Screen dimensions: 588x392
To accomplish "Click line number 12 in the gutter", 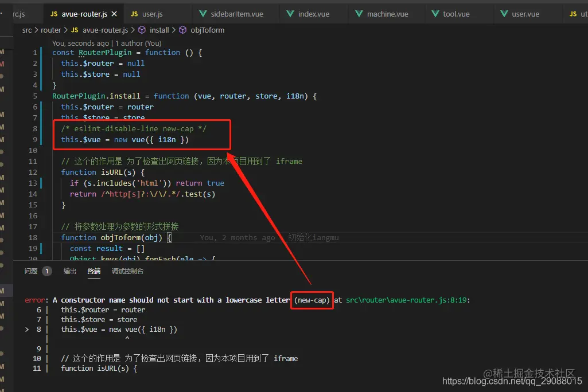I will (x=33, y=172).
